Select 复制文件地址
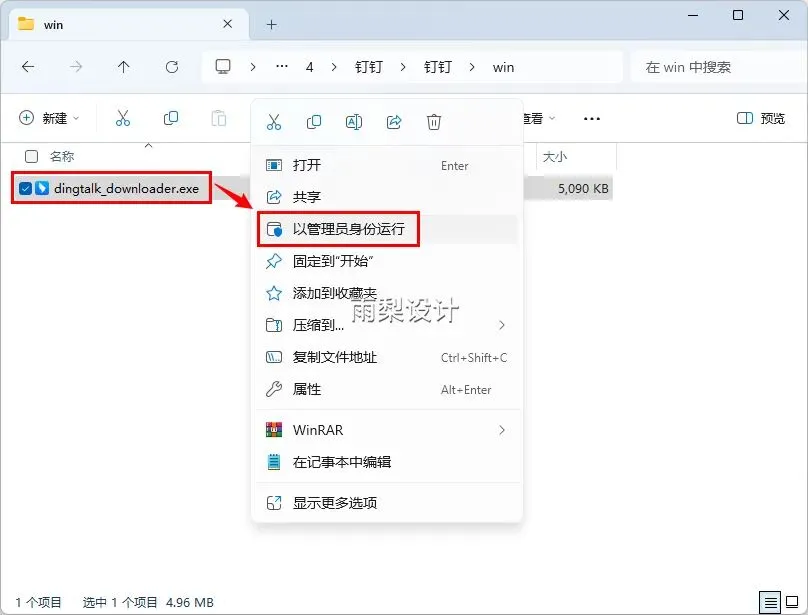The image size is (808, 615). point(386,357)
